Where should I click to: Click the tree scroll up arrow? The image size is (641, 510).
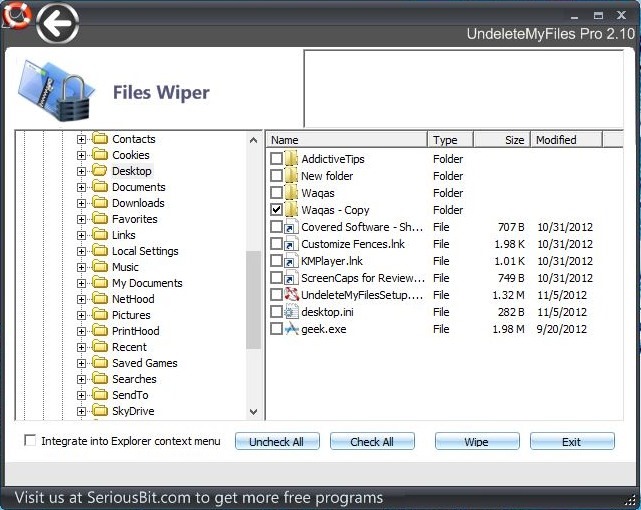tap(253, 140)
